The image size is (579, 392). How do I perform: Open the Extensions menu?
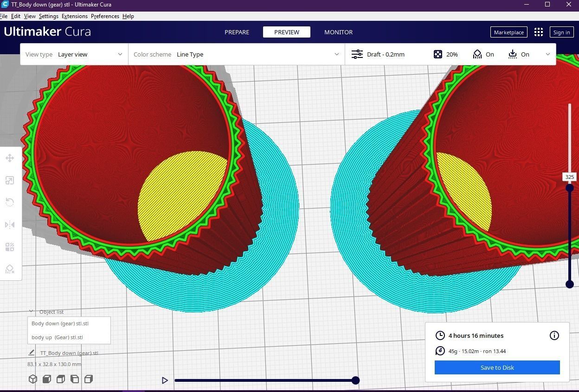point(74,16)
